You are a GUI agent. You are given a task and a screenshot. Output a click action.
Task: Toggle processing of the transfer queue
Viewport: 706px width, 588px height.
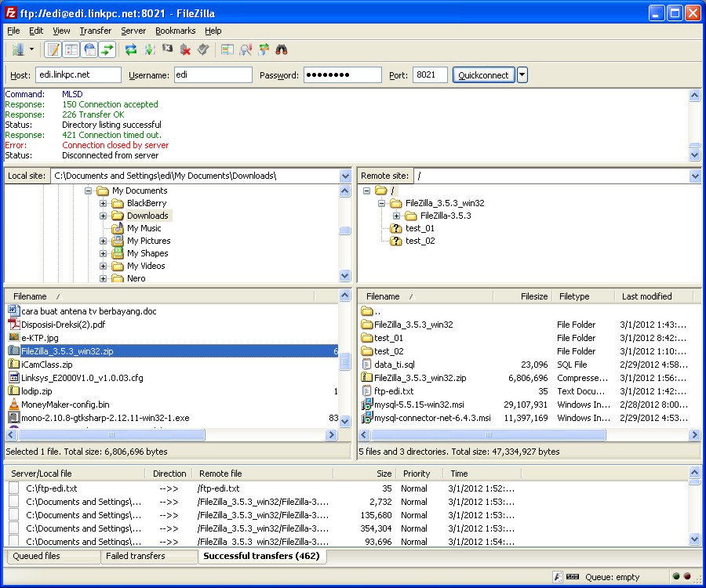click(149, 49)
